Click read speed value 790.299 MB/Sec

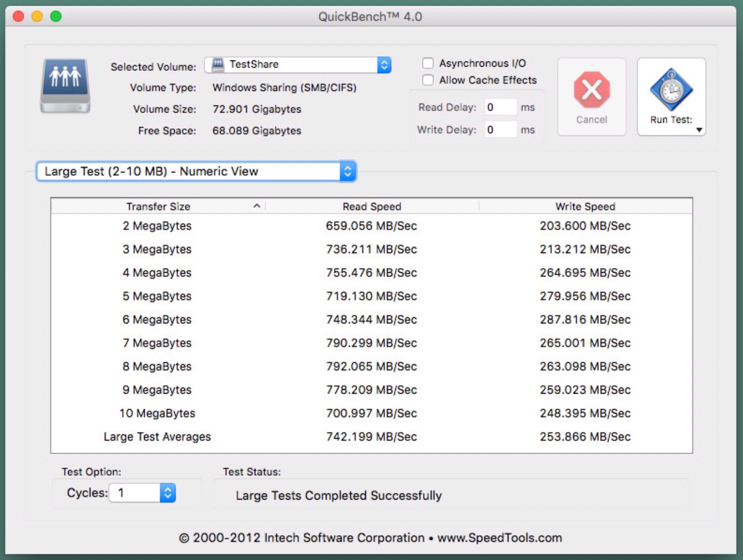371,343
